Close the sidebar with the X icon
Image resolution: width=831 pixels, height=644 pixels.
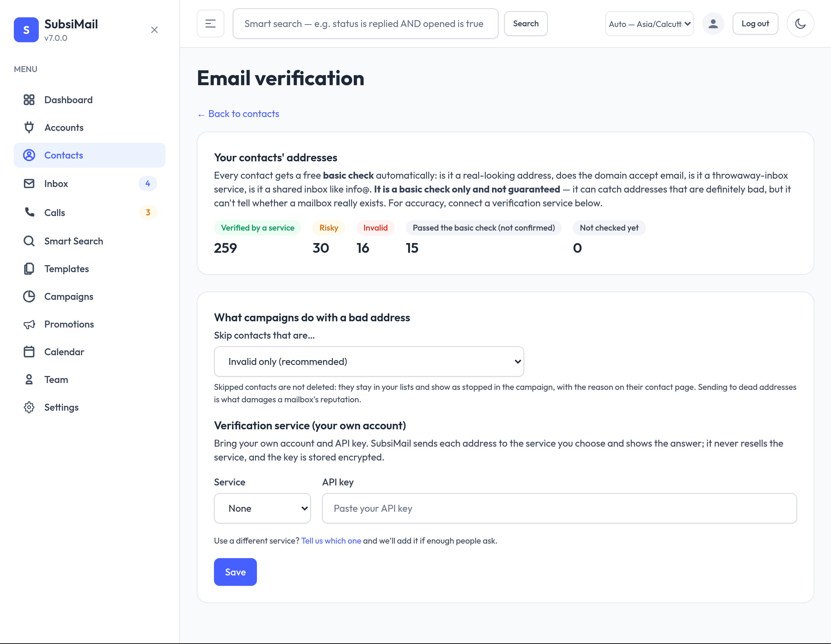[154, 30]
